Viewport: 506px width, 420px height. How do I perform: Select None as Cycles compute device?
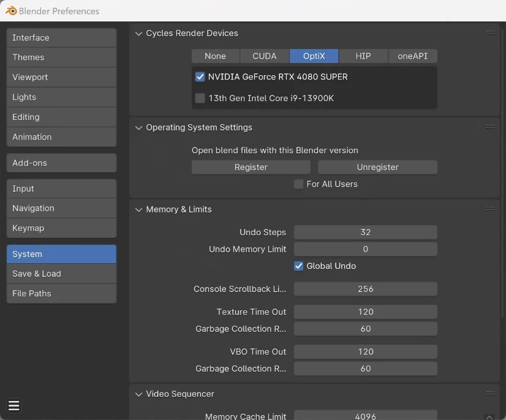[x=215, y=56]
